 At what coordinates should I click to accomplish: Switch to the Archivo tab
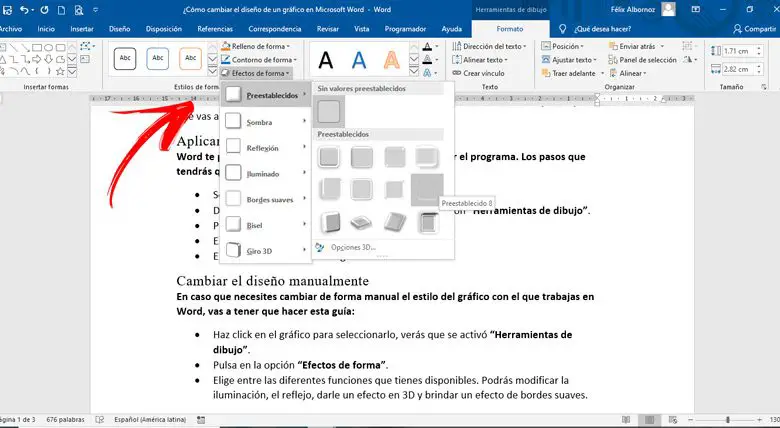point(10,29)
